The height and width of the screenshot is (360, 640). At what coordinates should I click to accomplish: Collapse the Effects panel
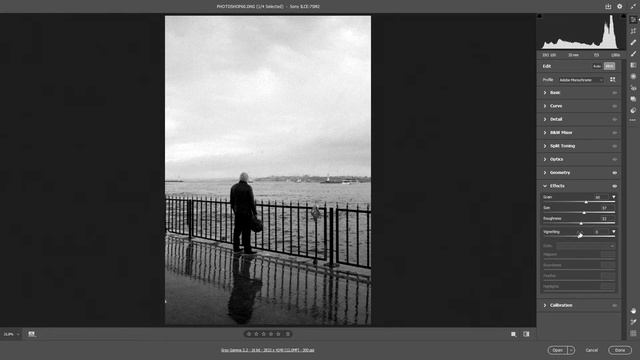point(545,186)
